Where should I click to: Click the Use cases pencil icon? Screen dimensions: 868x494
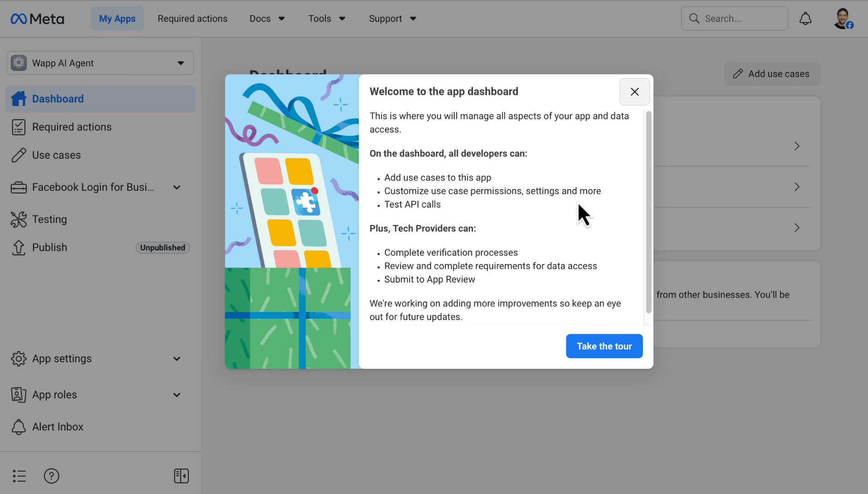click(19, 155)
